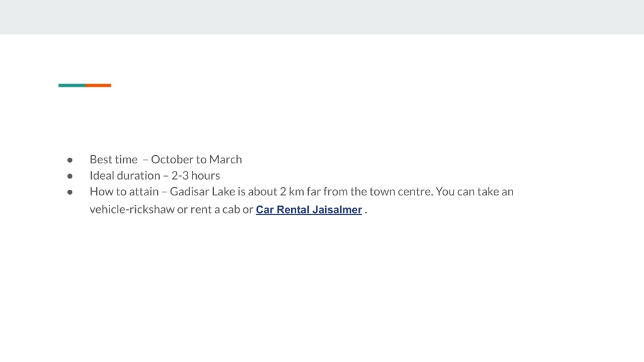Click the 'How to attain – Gadisar Lake' line
644x362 pixels.
point(301,192)
